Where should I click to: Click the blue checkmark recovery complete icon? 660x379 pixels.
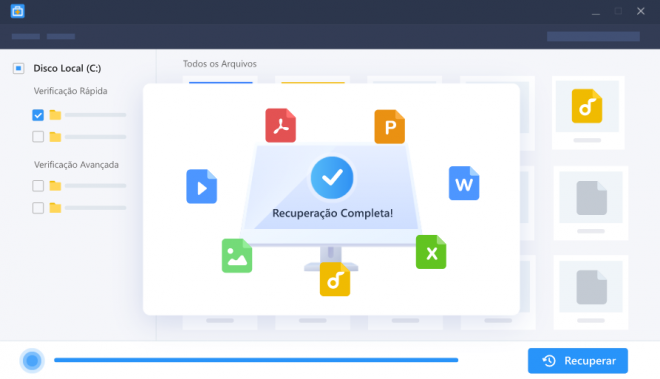coord(332,178)
